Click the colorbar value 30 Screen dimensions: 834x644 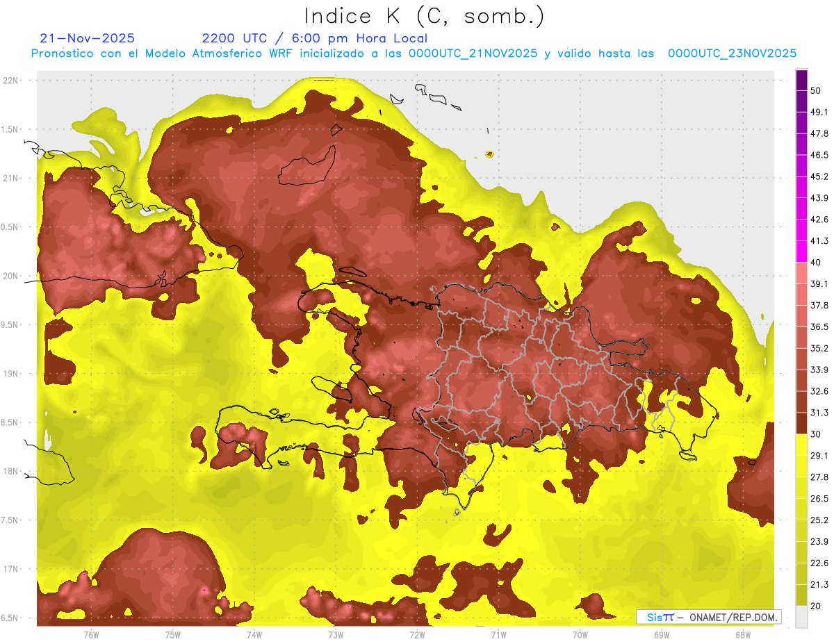click(817, 434)
